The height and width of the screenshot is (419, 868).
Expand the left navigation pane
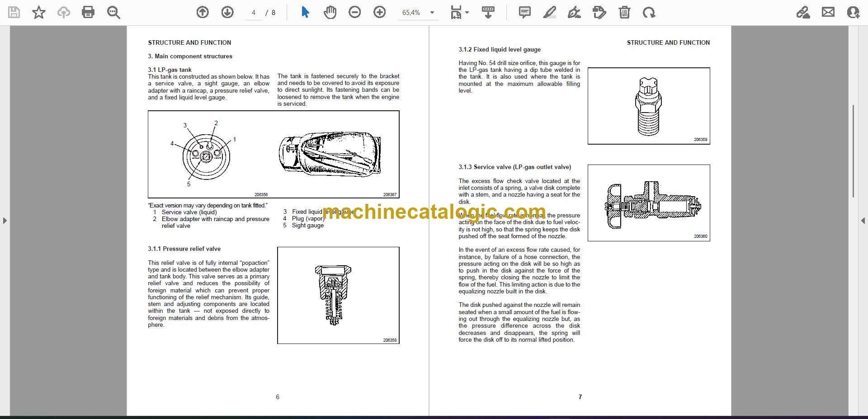click(x=5, y=221)
